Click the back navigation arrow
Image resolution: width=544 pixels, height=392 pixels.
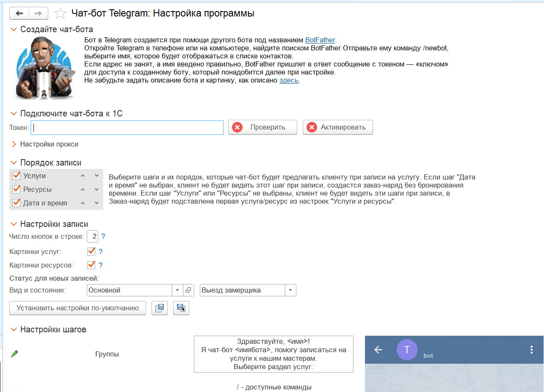tap(19, 14)
